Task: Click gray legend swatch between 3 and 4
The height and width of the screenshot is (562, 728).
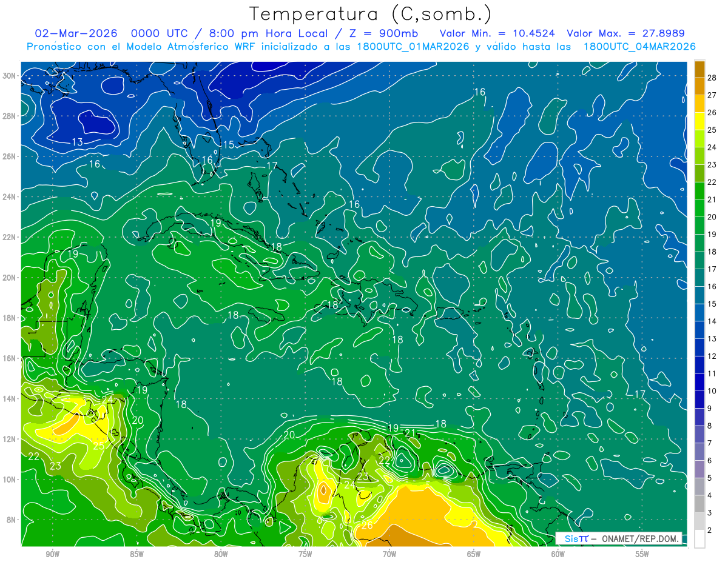Action: tap(699, 504)
